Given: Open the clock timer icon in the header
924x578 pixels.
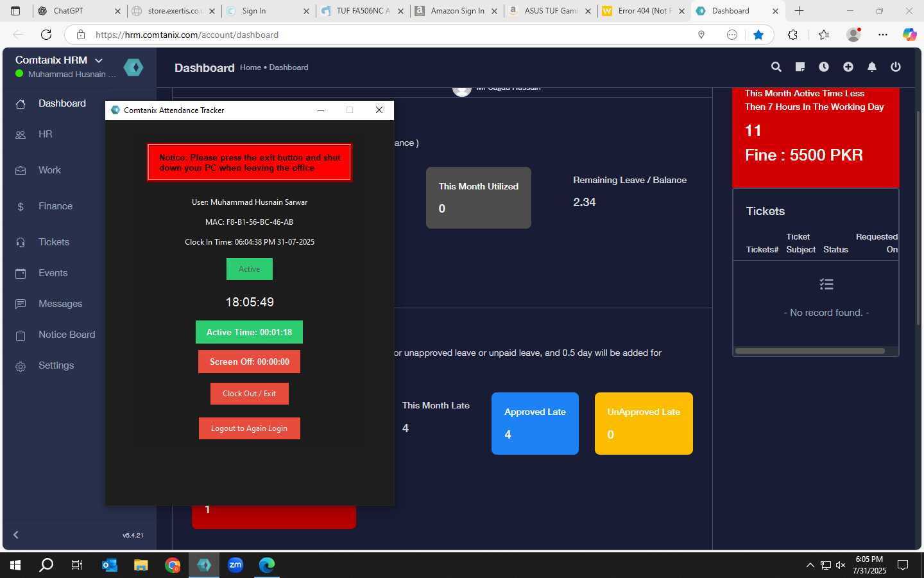Looking at the screenshot, I should (x=824, y=67).
